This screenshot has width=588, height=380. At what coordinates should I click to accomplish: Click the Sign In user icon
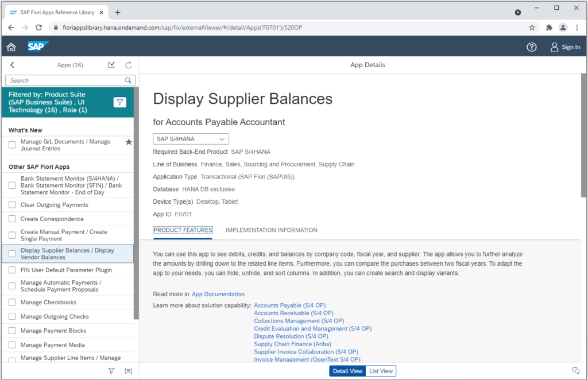tap(554, 47)
